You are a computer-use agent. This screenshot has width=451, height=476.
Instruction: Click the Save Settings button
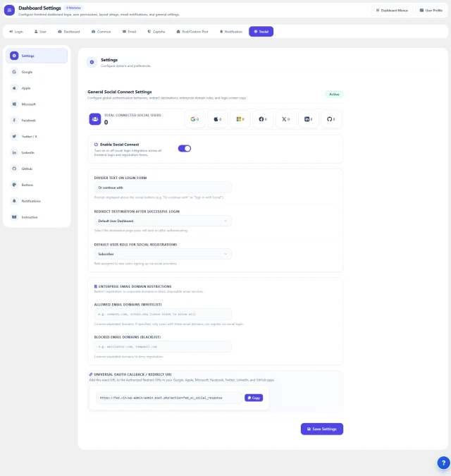[x=322, y=429]
